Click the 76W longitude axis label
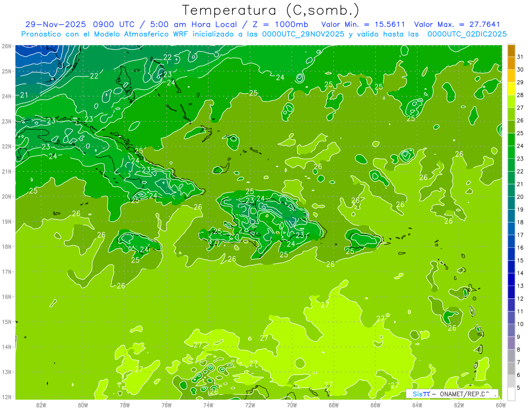The width and height of the screenshot is (532, 411). tap(166, 404)
